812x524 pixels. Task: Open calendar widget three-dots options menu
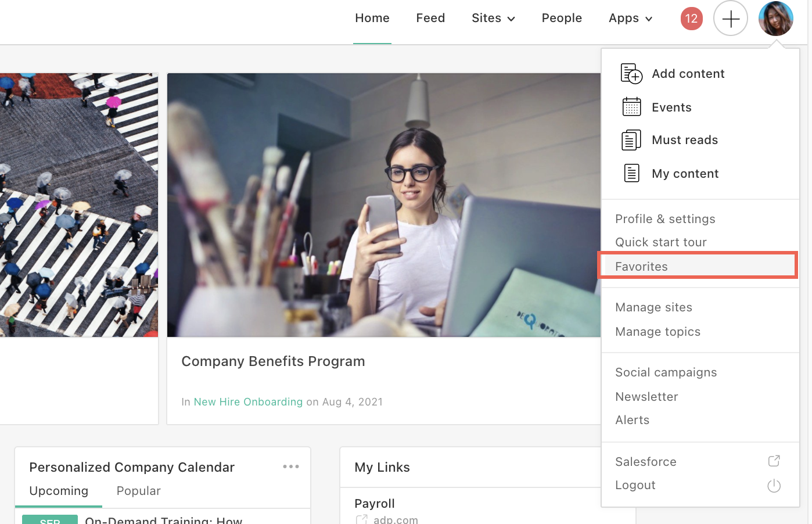[x=291, y=466]
